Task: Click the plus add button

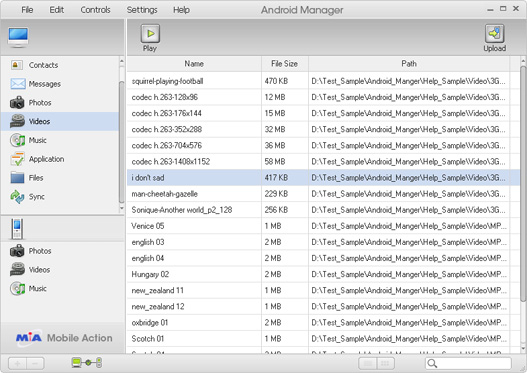Action: [x=17, y=363]
